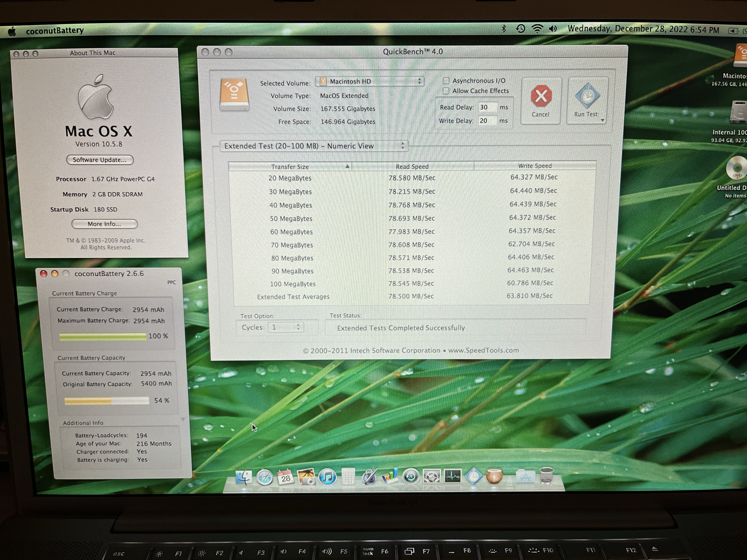Click the orange FireWire volume icon in QuickBench
This screenshot has width=747, height=560.
pos(234,95)
